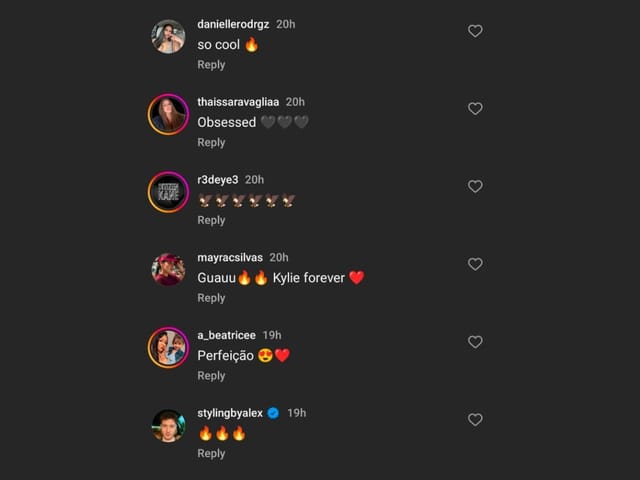Open danielle rodrgz's profile picture
This screenshot has width=640, height=480.
[168, 37]
